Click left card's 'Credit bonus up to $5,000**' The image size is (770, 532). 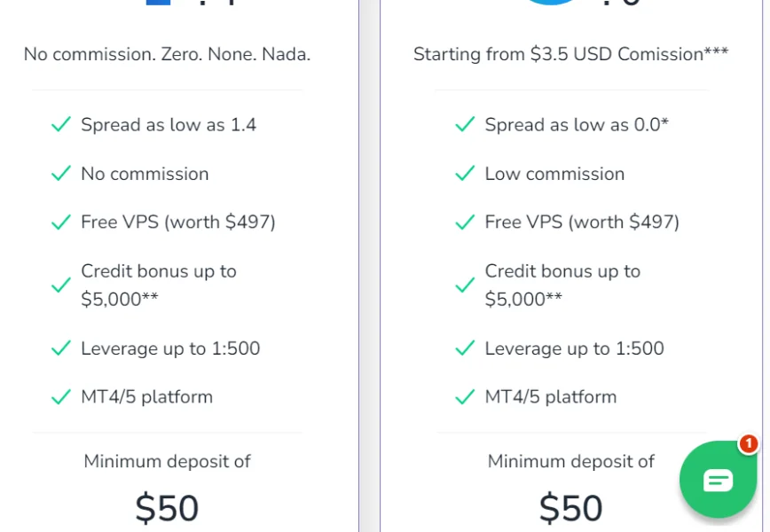pos(159,285)
